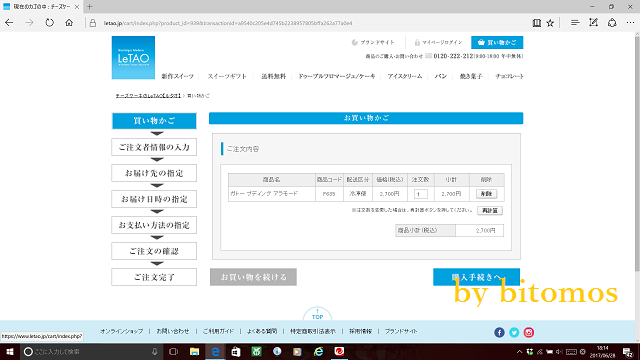Open the よくある質問 footer link
This screenshot has height=360, width=640.
pos(262,331)
